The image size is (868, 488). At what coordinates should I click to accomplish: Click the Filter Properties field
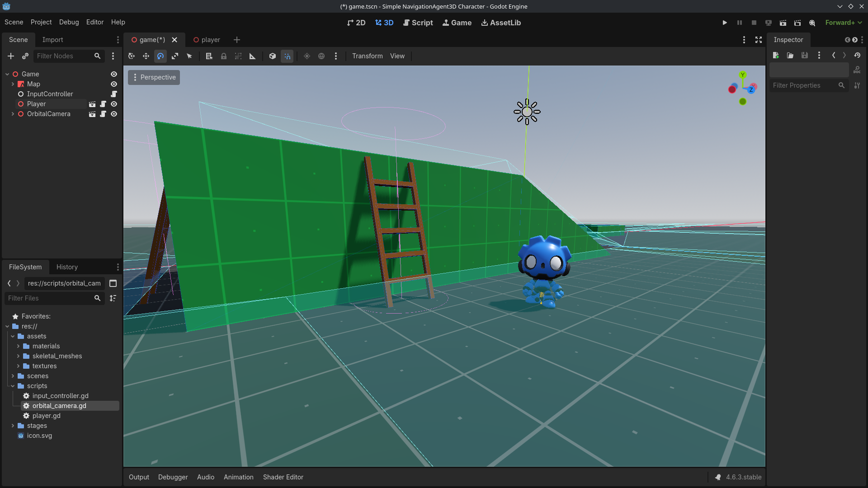[x=808, y=85]
